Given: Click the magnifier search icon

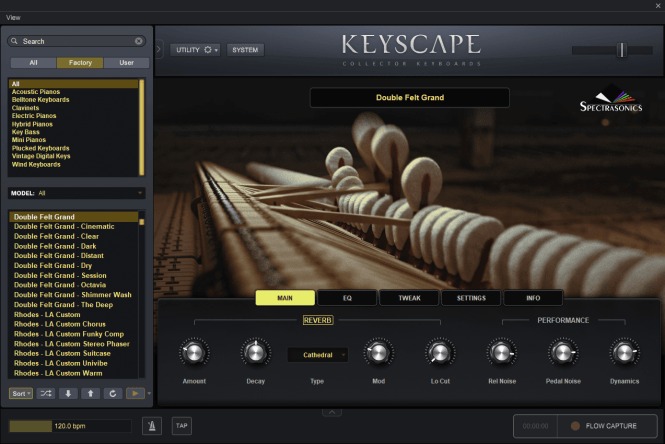Looking at the screenshot, I should pos(14,41).
